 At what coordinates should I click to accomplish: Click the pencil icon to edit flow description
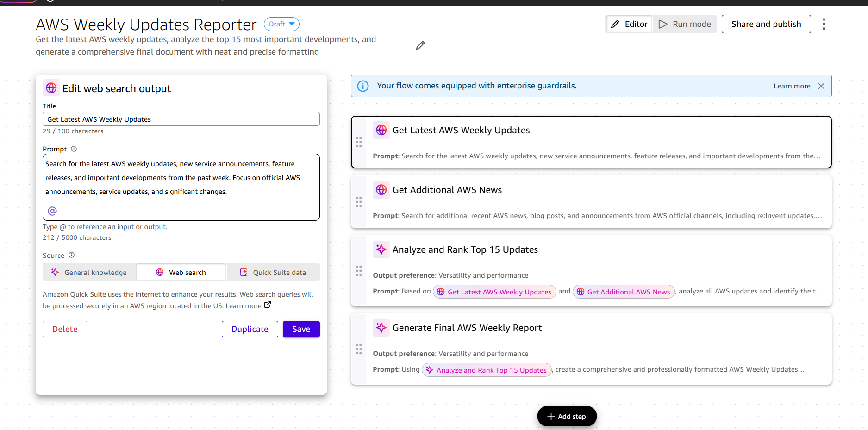(x=420, y=45)
